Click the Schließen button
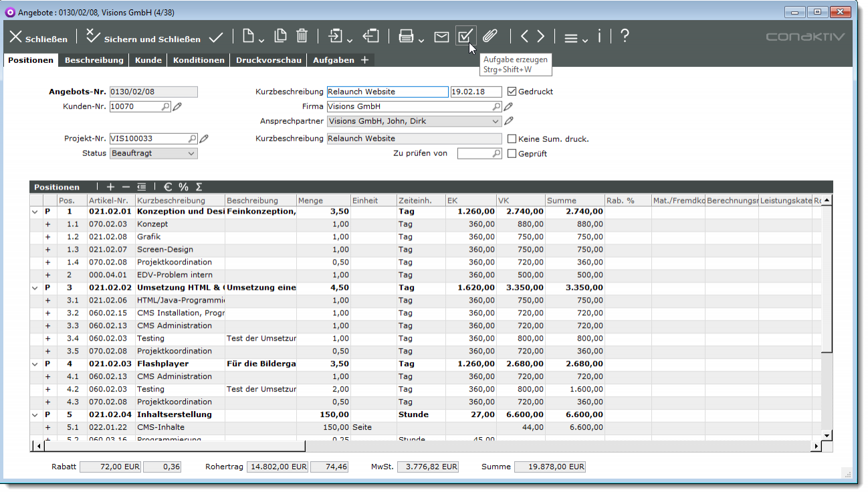Screen dimensions: 868x494 click(38, 38)
